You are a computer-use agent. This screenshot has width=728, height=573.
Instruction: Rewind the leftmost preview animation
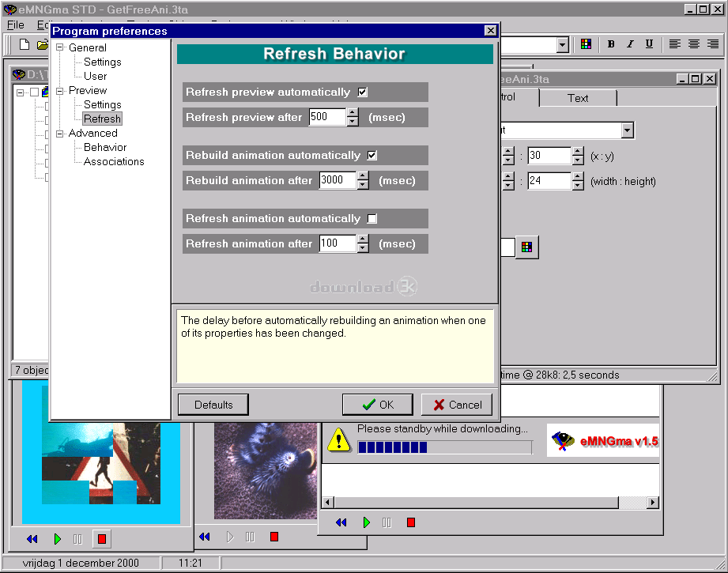pyautogui.click(x=32, y=539)
